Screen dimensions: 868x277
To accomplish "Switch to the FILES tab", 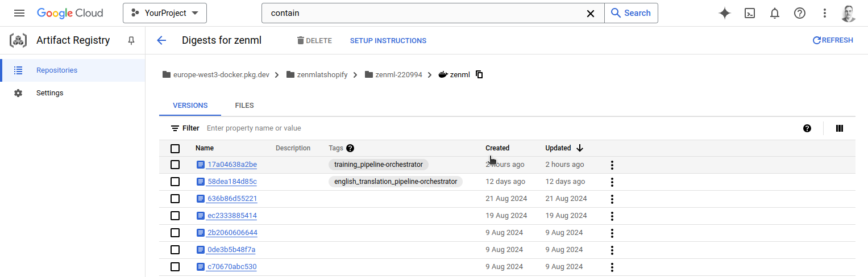I will coord(244,106).
